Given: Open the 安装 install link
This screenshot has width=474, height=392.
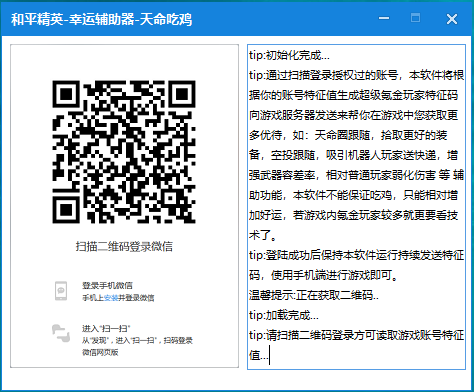Looking at the screenshot, I should click(111, 298).
